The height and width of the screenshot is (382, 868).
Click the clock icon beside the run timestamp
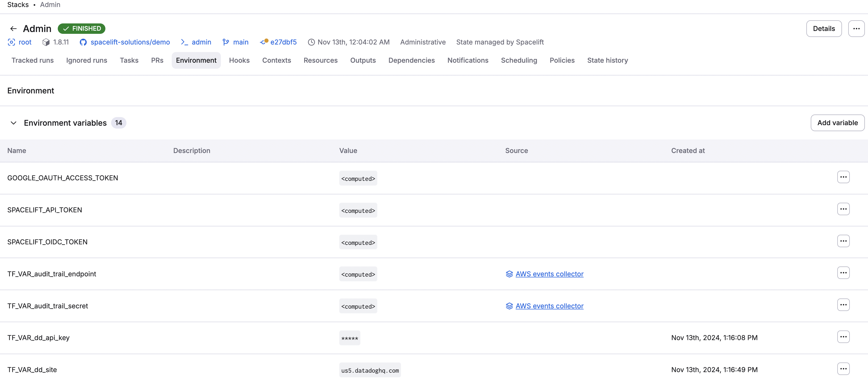(311, 42)
